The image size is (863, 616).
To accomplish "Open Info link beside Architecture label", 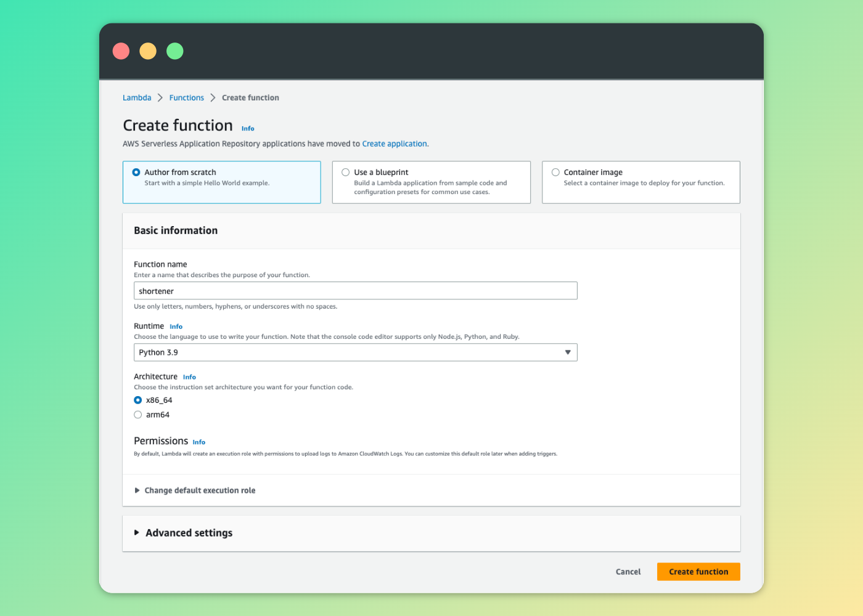I will [189, 377].
